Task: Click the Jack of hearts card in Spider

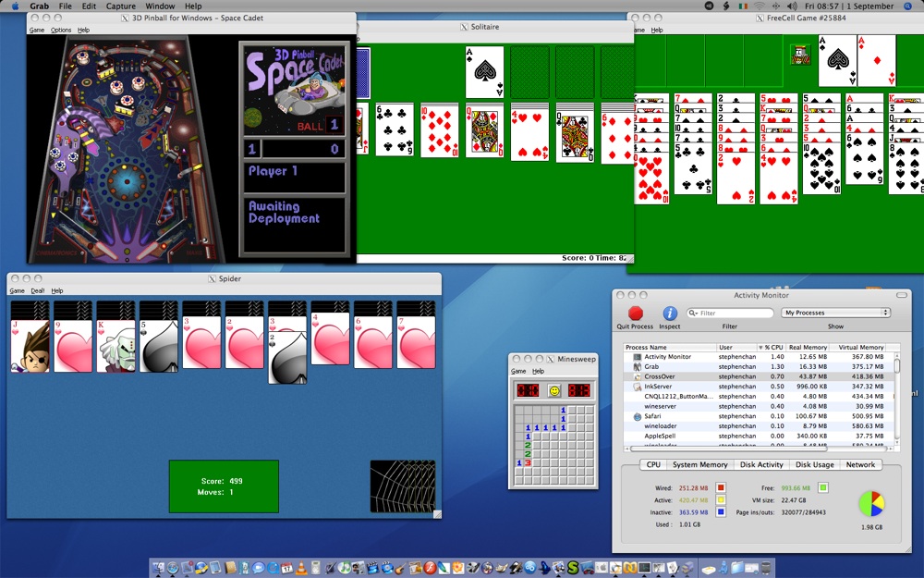Action: (x=30, y=346)
